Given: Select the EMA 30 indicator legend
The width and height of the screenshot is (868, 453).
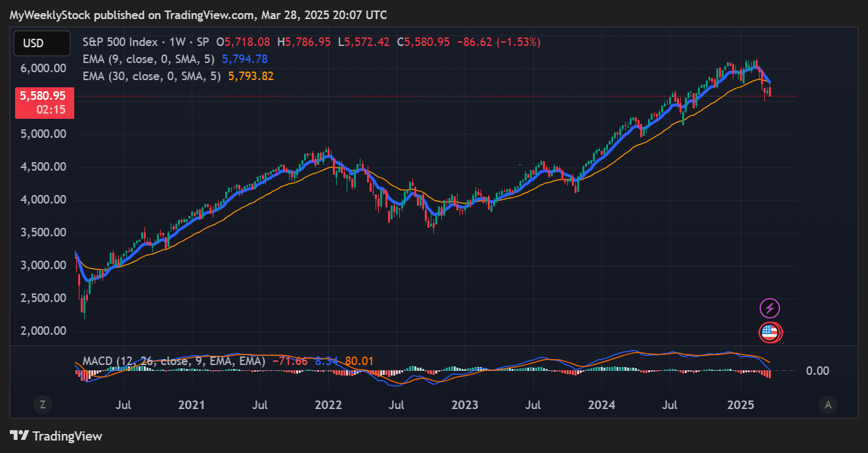Looking at the screenshot, I should coord(151,76).
